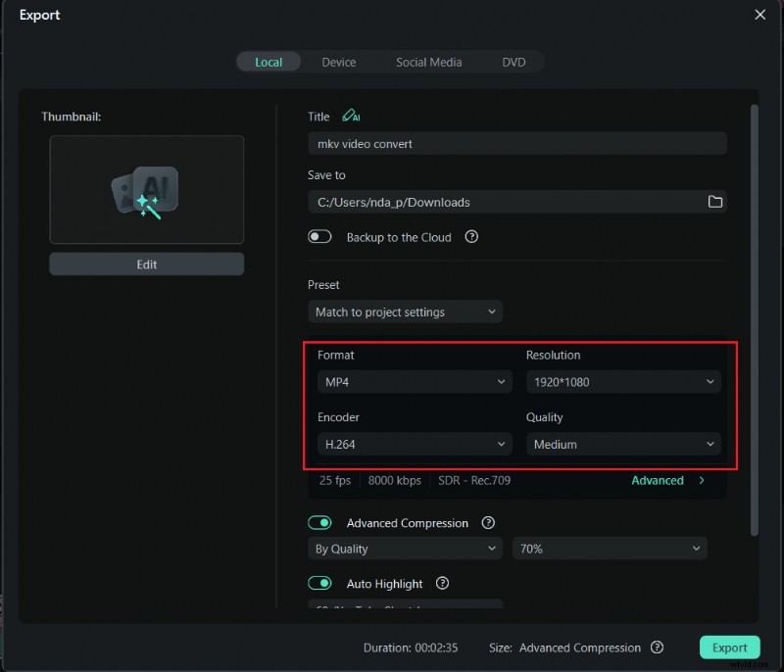Expand the Resolution dropdown showing 1920*1080
The height and width of the screenshot is (672, 784).
[x=623, y=381]
